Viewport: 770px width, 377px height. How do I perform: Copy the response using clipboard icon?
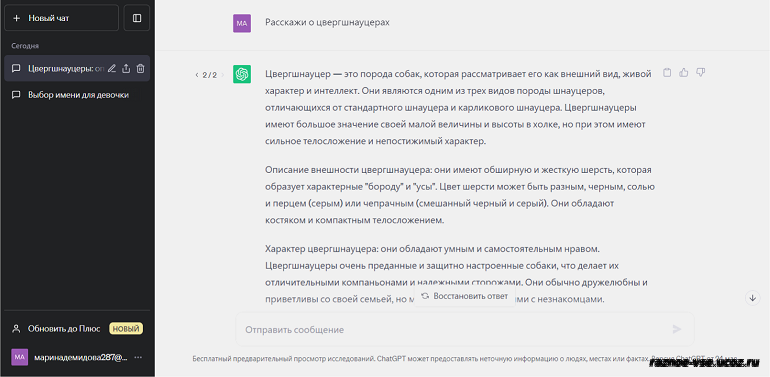(x=667, y=73)
